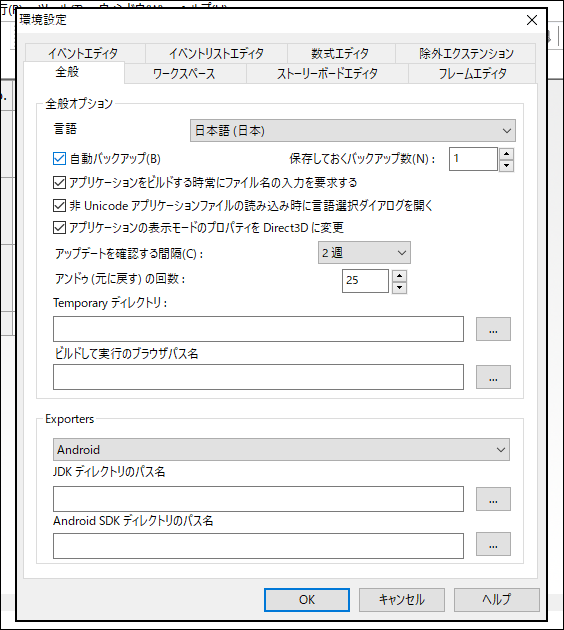Image resolution: width=564 pixels, height=630 pixels.
Task: Toggle Direct3D に変更 checkbox
Action: [59, 228]
